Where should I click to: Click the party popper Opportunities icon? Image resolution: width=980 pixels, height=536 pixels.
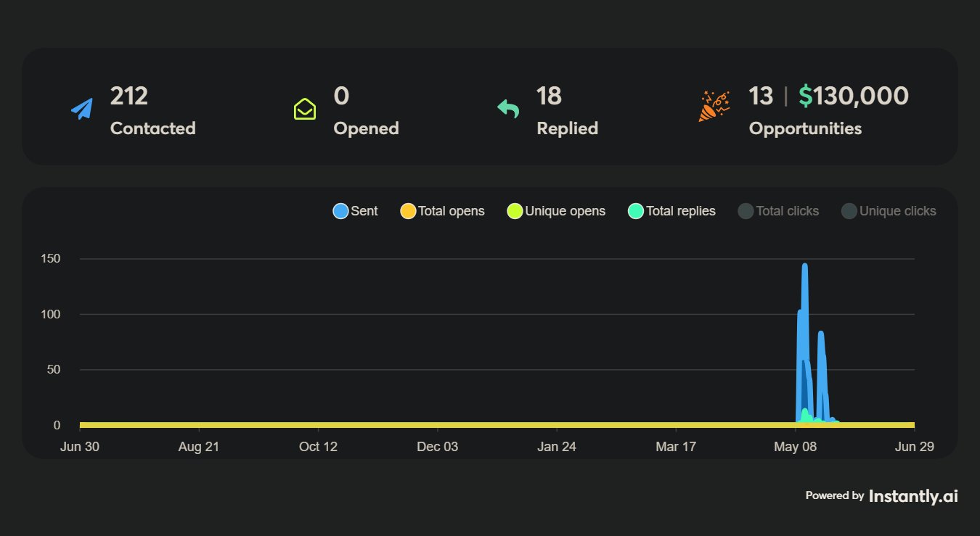point(714,107)
